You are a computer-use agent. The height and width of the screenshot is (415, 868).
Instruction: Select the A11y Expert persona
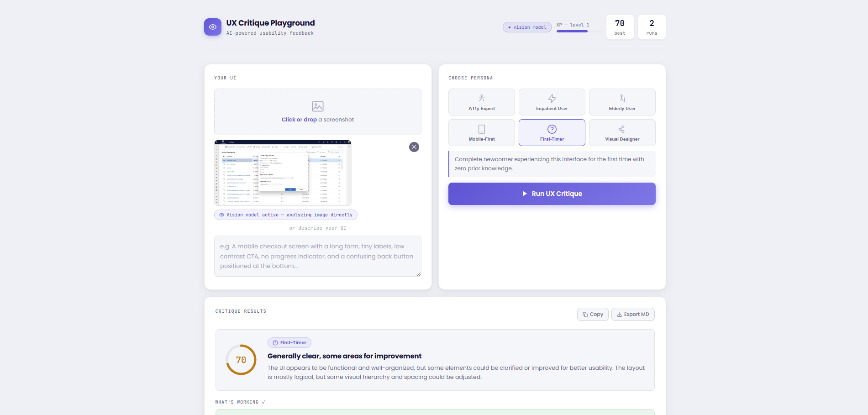pos(482,102)
